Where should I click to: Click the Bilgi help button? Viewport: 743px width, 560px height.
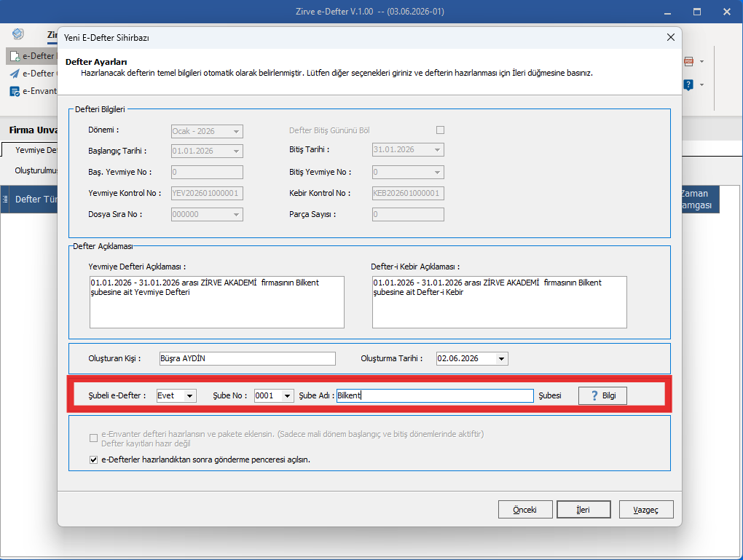click(x=602, y=395)
